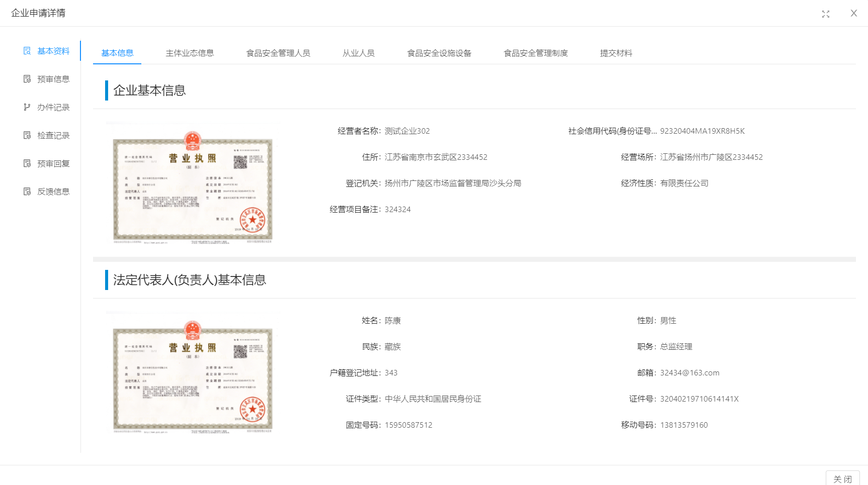Click the 基本资料 sidebar icon
The height and width of the screenshot is (485, 868).
pos(27,51)
